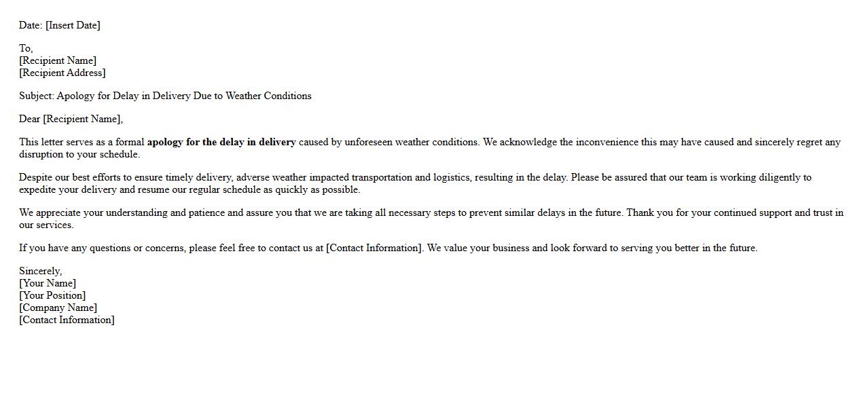Click the "[Contact Information]" placeholder in the paragraph

click(374, 248)
